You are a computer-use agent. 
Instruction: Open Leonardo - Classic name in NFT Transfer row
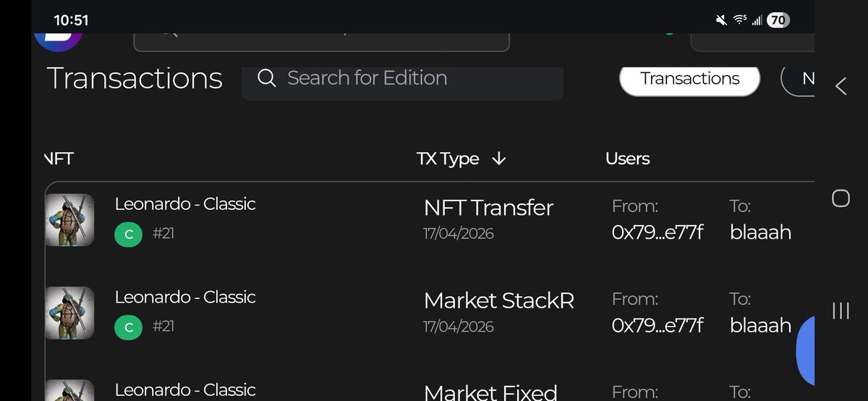click(x=185, y=204)
